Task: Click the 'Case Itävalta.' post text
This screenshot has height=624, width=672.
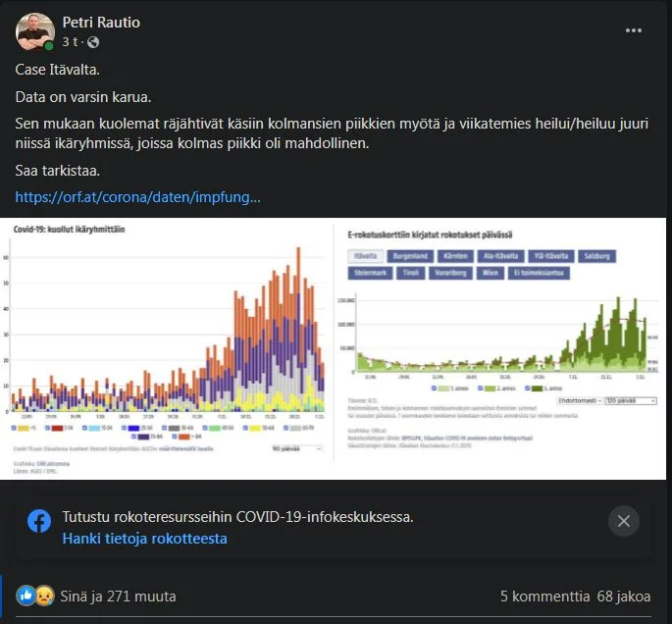Action: [58, 70]
